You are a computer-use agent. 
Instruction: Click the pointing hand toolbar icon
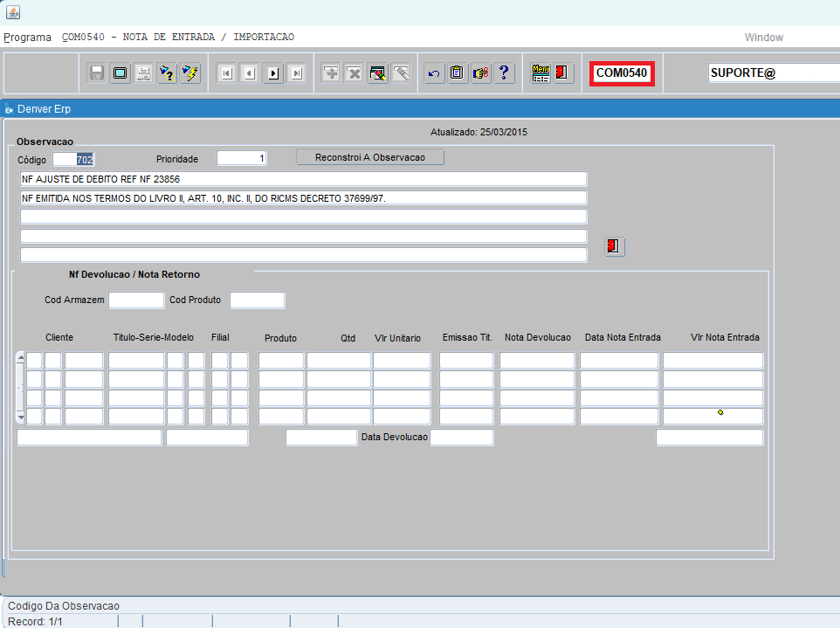point(480,72)
